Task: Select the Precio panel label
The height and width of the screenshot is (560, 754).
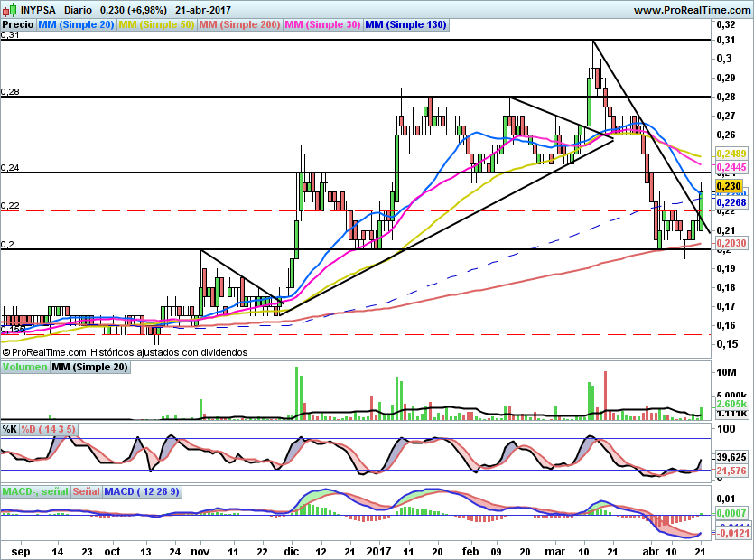Action: (x=19, y=25)
